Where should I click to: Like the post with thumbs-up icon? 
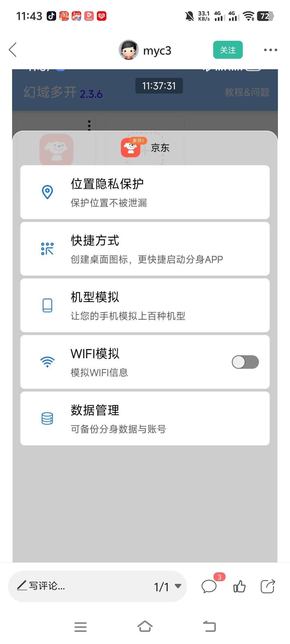click(x=239, y=586)
